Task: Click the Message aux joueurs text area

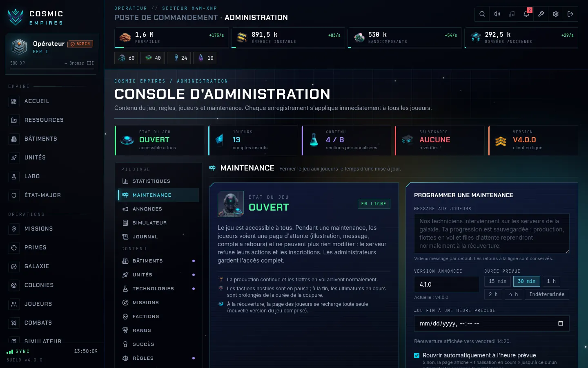Action: point(492,233)
